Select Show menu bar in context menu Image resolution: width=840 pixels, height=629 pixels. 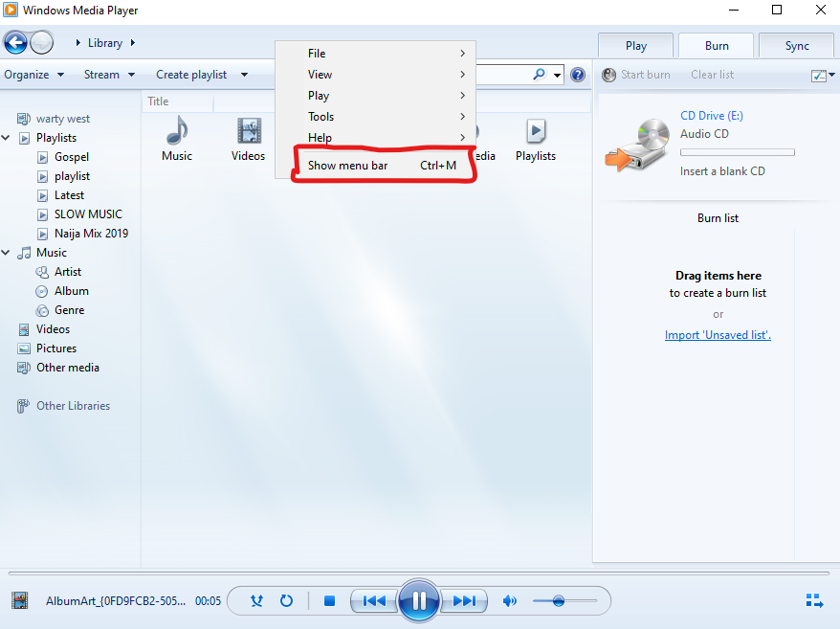[x=382, y=166]
